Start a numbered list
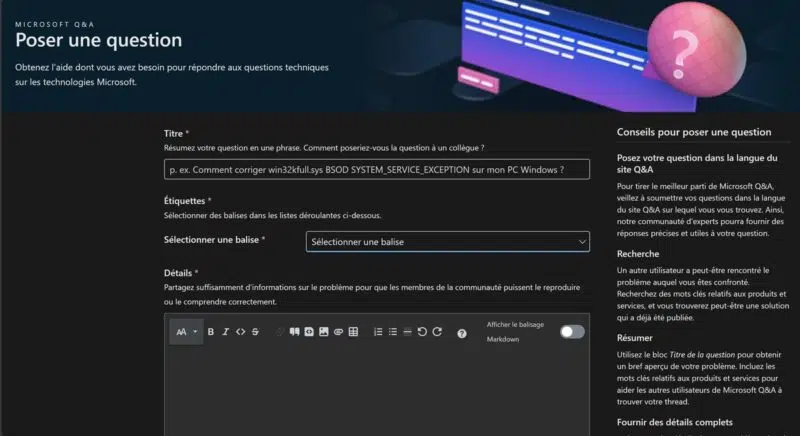This screenshot has width=800, height=436. point(378,331)
